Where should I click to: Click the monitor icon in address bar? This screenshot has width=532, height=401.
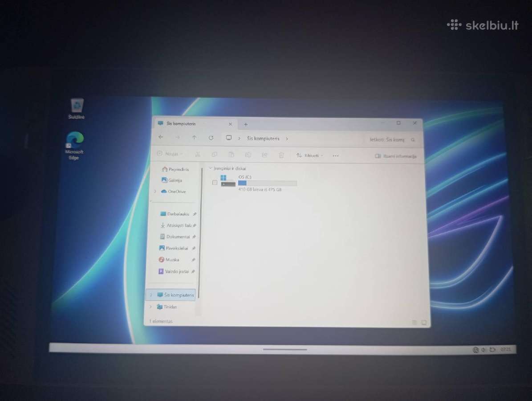click(x=229, y=138)
